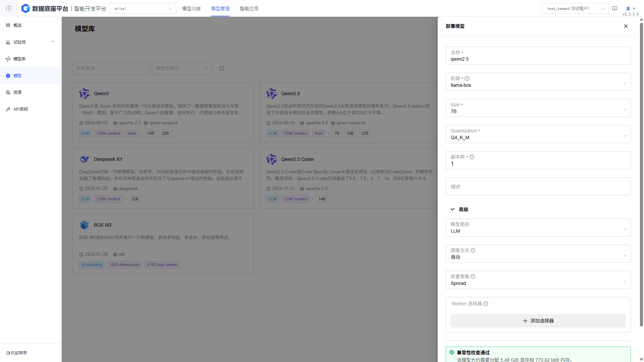Click help icon beside Worker 选择器
Image resolution: width=644 pixels, height=362 pixels.
click(486, 304)
